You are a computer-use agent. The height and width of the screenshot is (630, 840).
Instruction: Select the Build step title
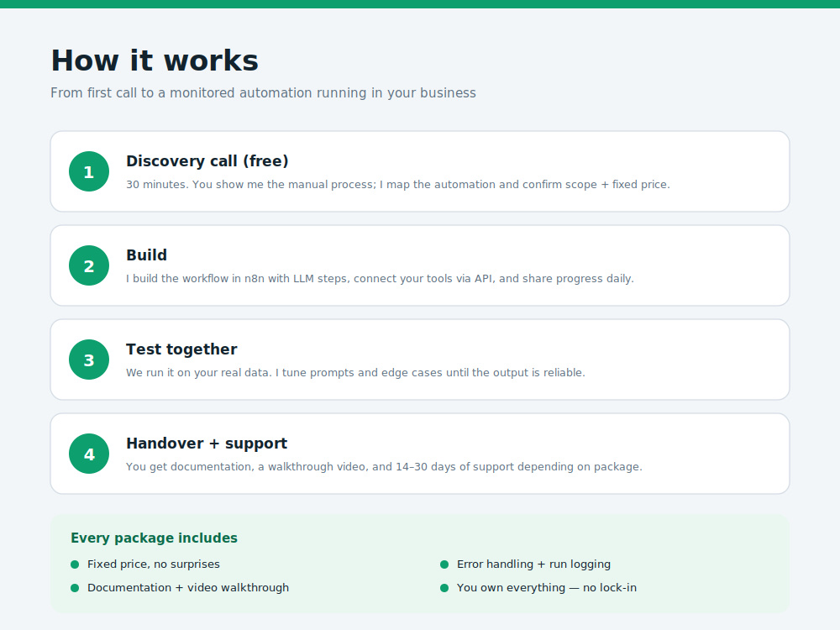(147, 255)
